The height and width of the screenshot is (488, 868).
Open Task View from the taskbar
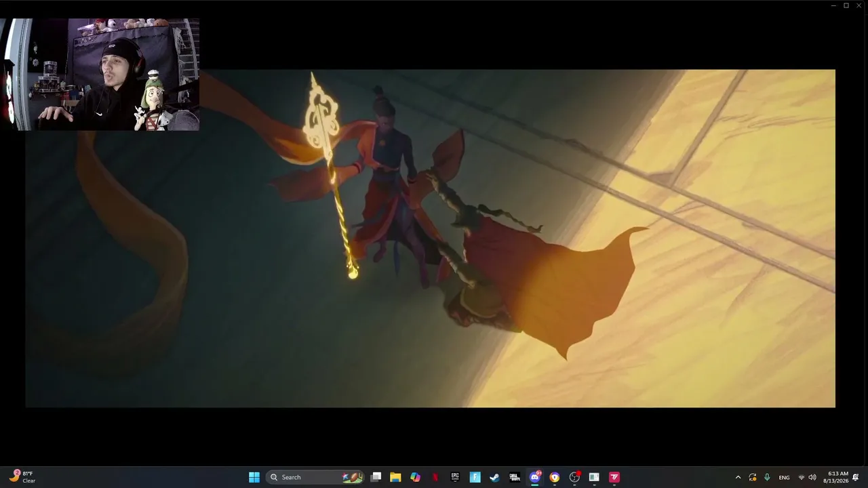point(376,477)
